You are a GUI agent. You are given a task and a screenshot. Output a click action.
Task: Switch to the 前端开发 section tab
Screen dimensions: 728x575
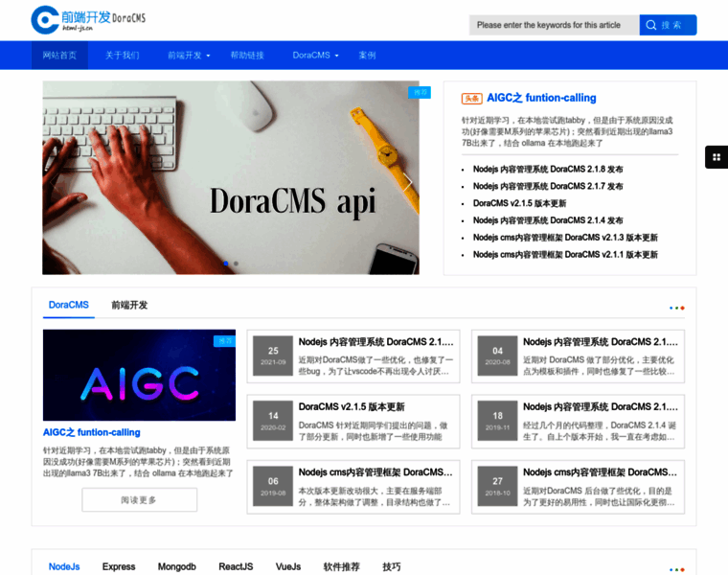[129, 305]
